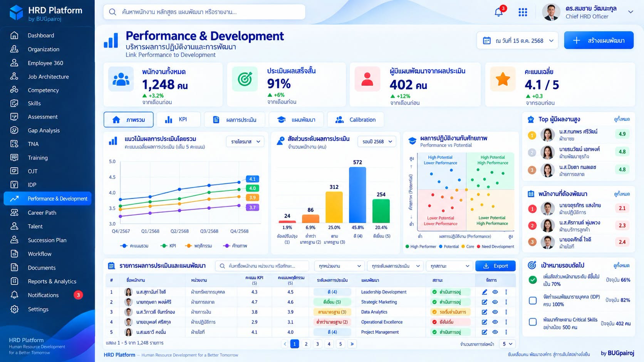Open the ทุกสถานะ status filter dropdown
The width and height of the screenshot is (644, 362).
point(450,266)
